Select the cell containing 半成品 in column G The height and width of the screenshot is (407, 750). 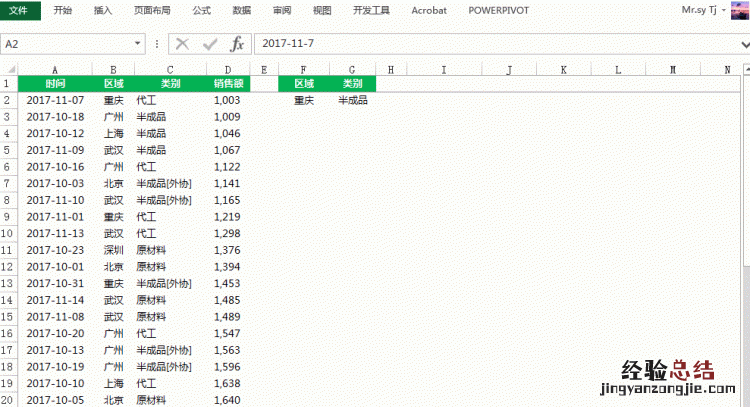[352, 100]
